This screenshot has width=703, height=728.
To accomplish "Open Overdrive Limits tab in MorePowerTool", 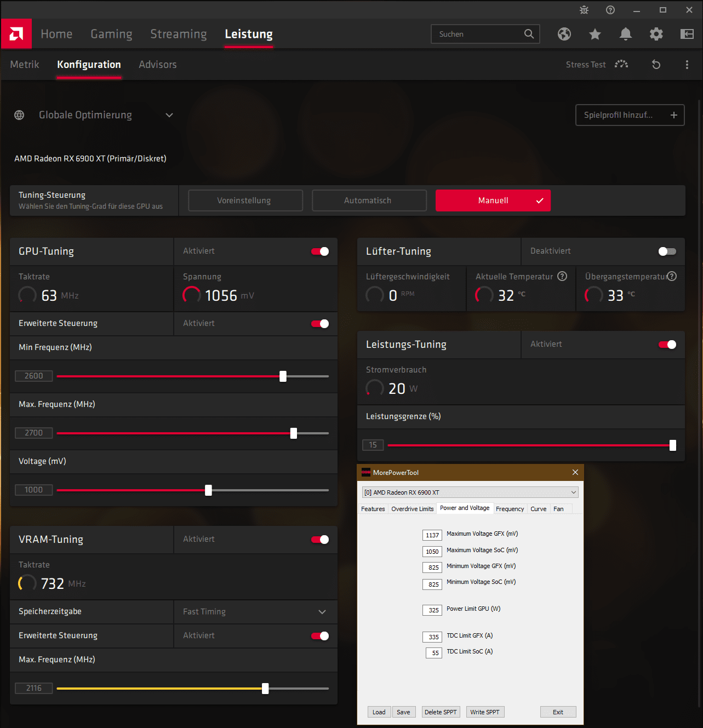I will [413, 509].
